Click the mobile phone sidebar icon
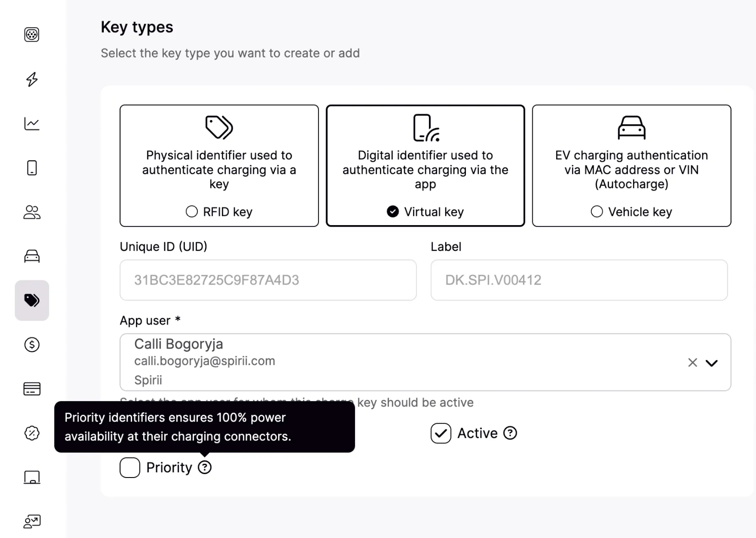 [32, 168]
